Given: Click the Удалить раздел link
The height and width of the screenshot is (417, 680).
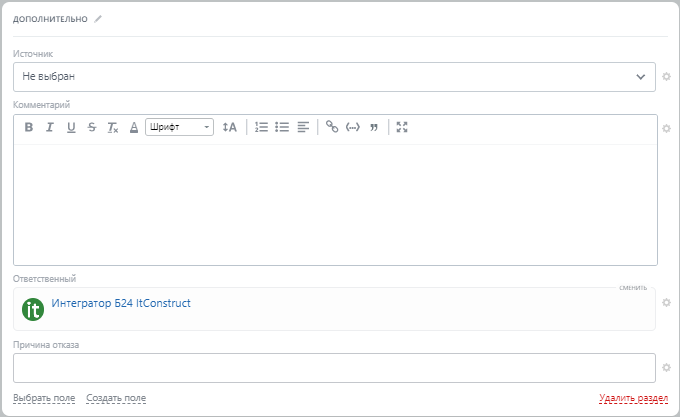Looking at the screenshot, I should (x=634, y=398).
